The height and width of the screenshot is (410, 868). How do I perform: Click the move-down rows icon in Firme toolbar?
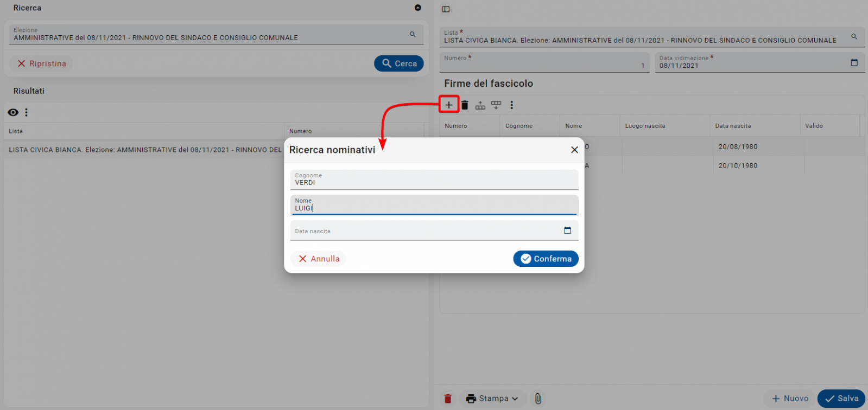[496, 105]
